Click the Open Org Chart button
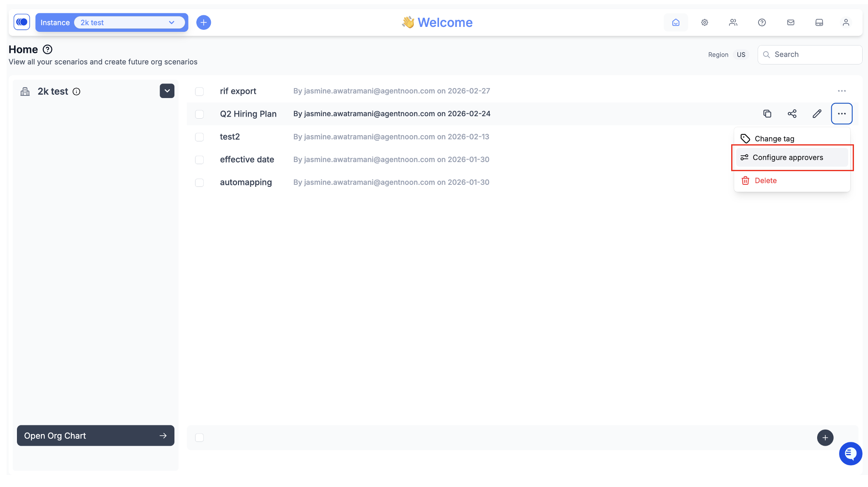 click(x=95, y=436)
